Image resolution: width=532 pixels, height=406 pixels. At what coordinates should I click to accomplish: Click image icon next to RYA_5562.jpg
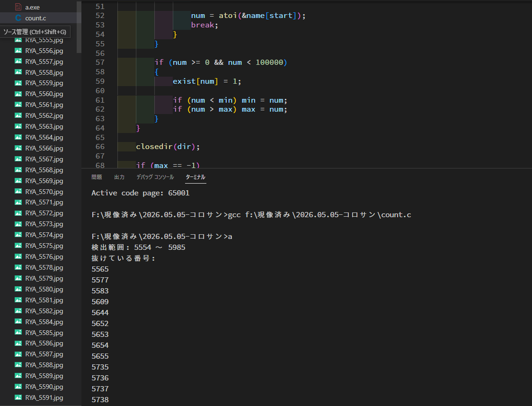(x=18, y=115)
